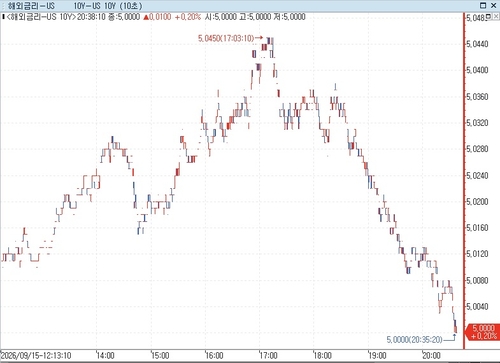This screenshot has width=500, height=363.
Task: Close the US 10Y chart window
Action: pyautogui.click(x=494, y=5)
